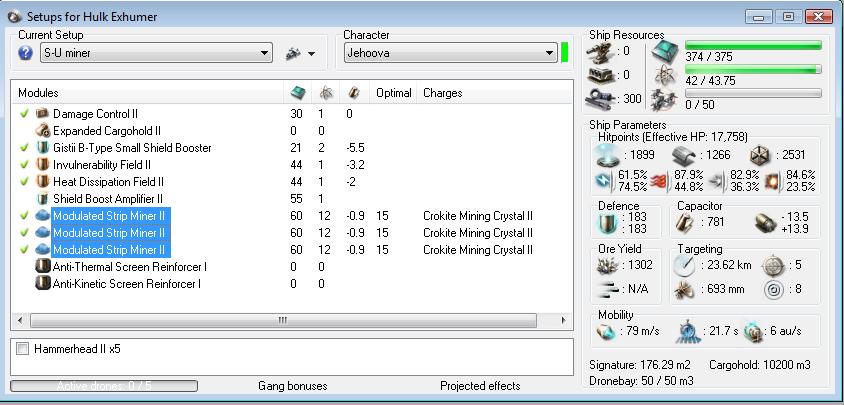This screenshot has width=844, height=405.
Task: Click the CPU resource icon
Action: pyautogui.click(x=663, y=51)
